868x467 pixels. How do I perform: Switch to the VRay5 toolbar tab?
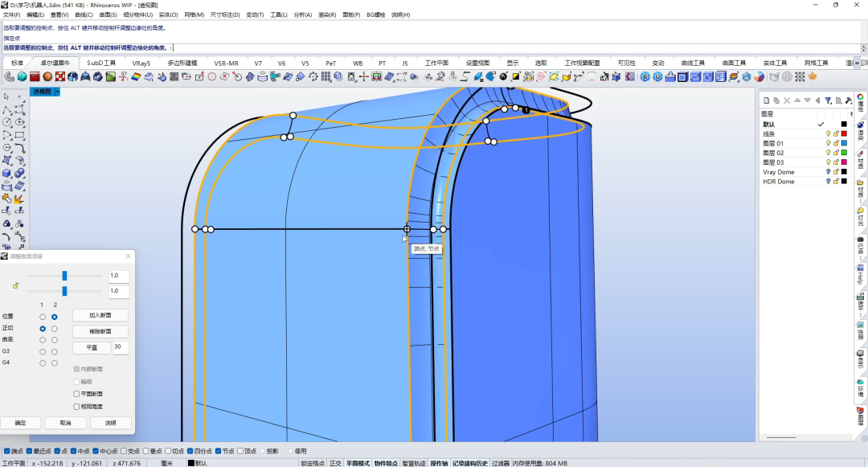tap(141, 63)
